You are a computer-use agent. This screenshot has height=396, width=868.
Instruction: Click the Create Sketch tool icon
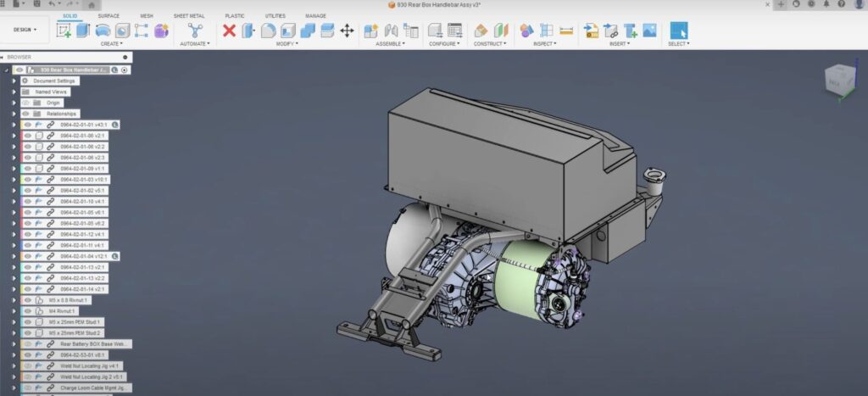64,31
